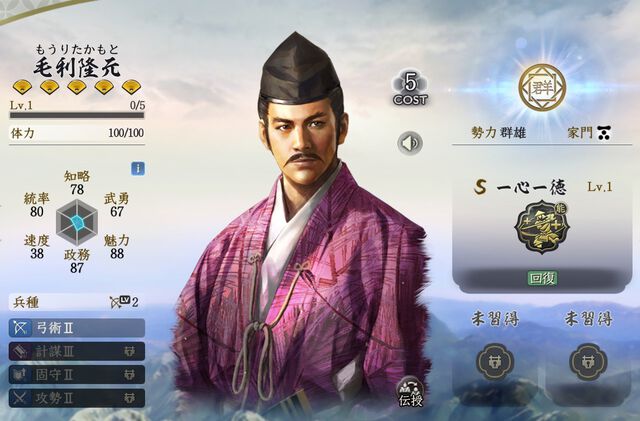The height and width of the screenshot is (421, 640).
Task: Unlock the 固守Ⅱ trait lock
Action: (x=129, y=374)
